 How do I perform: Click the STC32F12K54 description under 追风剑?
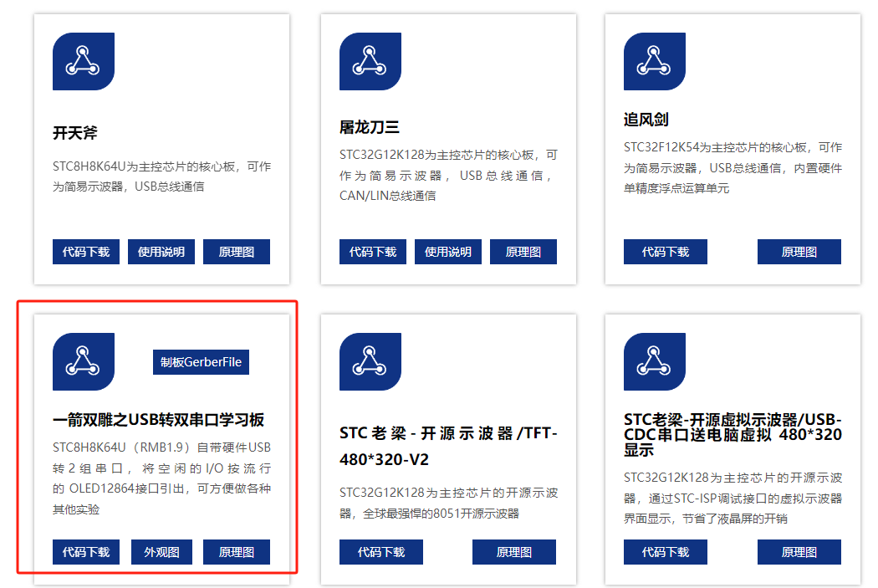pyautogui.click(x=733, y=168)
